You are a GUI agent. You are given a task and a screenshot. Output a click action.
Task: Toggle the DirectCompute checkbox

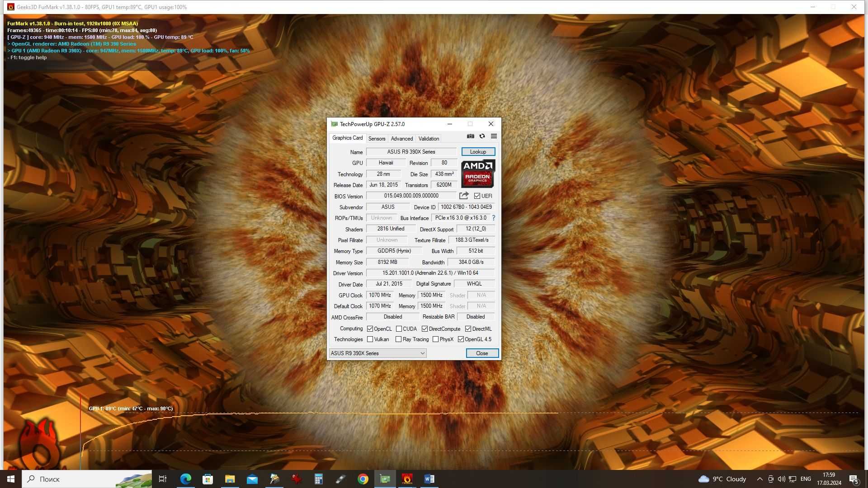(x=425, y=329)
